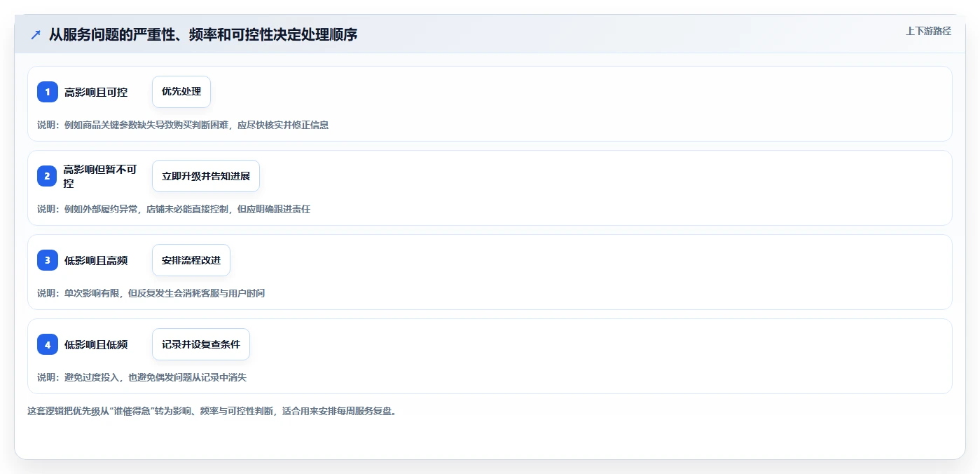This screenshot has width=980, height=474.
Task: Select the 低影响且低频 label
Action: click(x=96, y=344)
